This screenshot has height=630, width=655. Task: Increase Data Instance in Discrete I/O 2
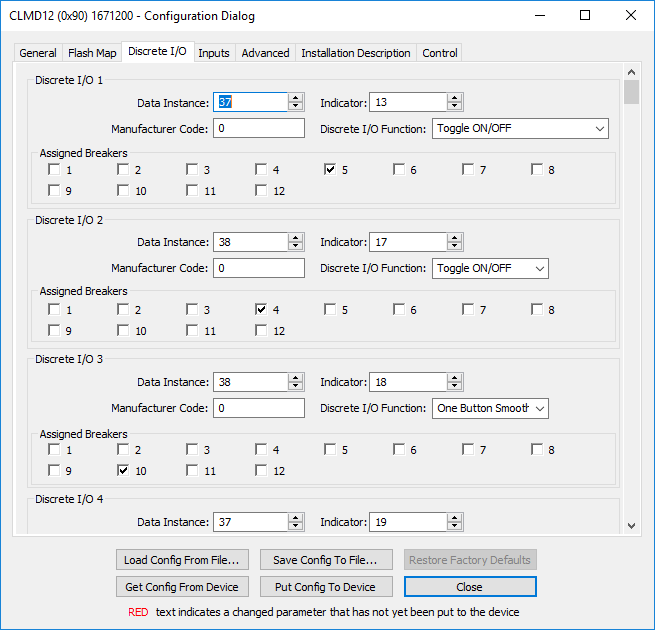point(295,238)
